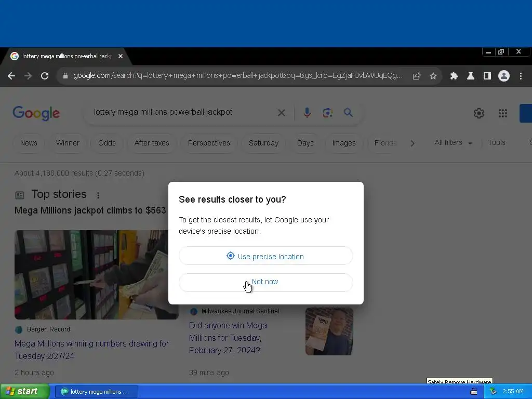
Task: Click the About 4,180,000 results text
Action: 79,174
